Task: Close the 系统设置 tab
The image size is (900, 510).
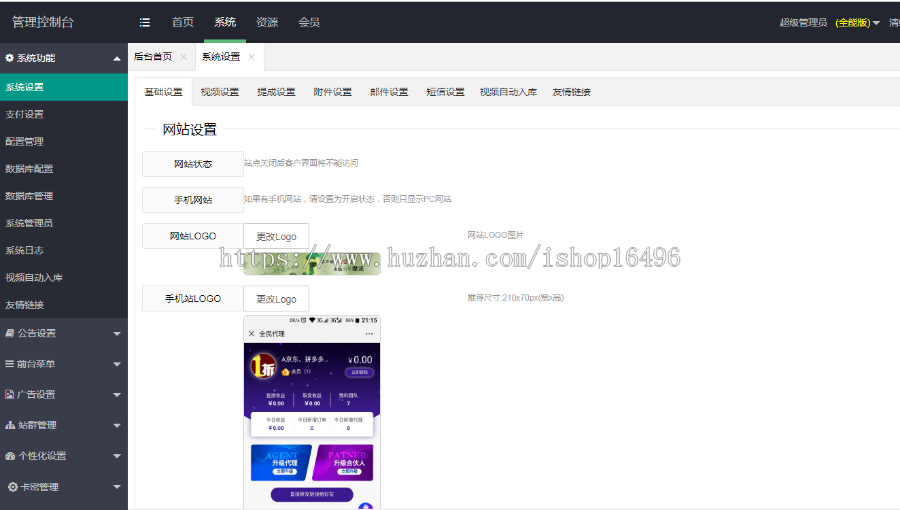Action: pos(251,57)
